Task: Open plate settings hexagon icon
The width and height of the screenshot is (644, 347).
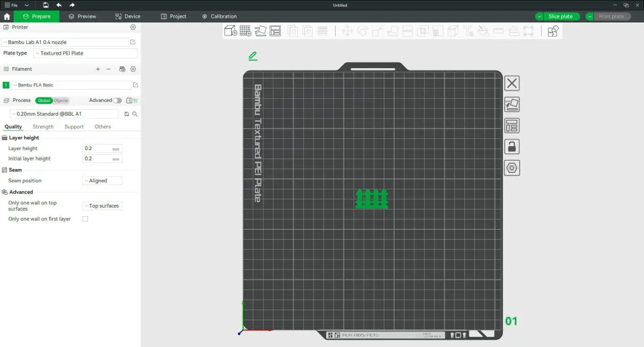Action: [512, 168]
